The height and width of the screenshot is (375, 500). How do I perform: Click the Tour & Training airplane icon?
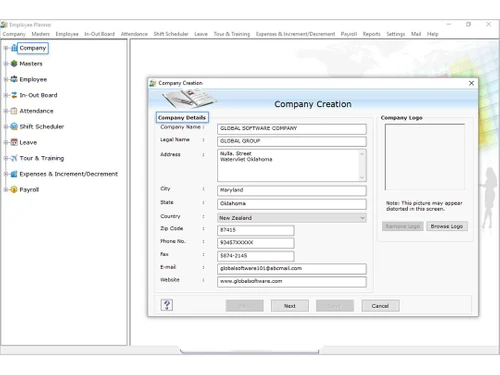pos(14,158)
